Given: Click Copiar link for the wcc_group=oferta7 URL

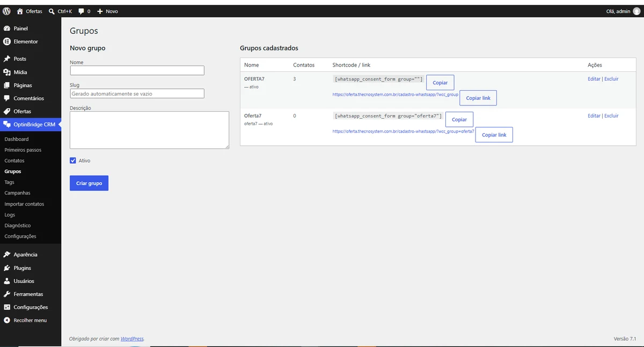Looking at the screenshot, I should (x=494, y=135).
